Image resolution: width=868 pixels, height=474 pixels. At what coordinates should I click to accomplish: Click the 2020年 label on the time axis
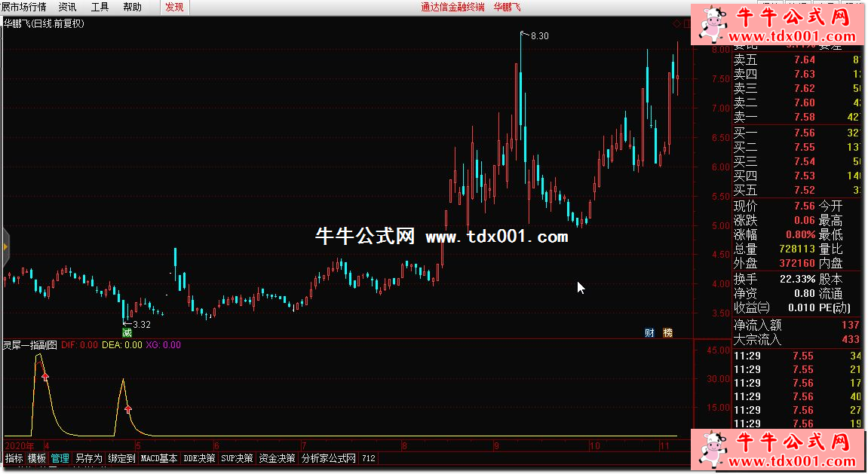[20, 446]
